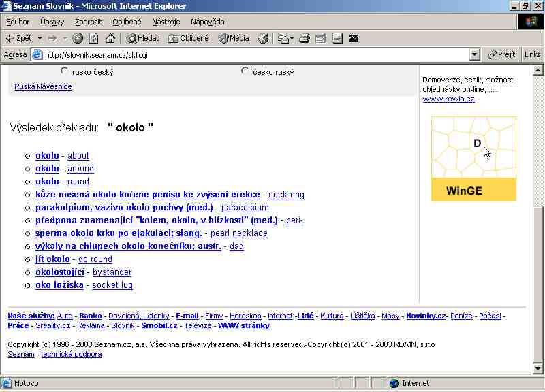Go back with the Zpět button
Image resolution: width=545 pixels, height=392 pixels.
[x=18, y=38]
